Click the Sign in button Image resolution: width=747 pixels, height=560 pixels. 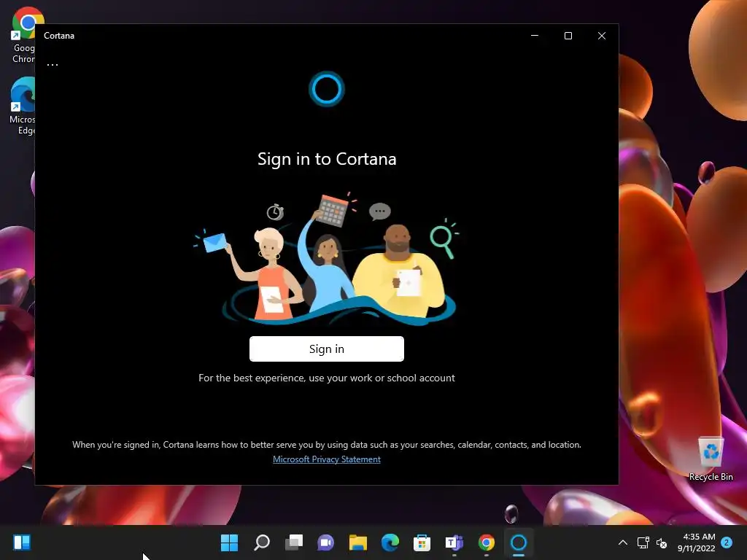326,349
